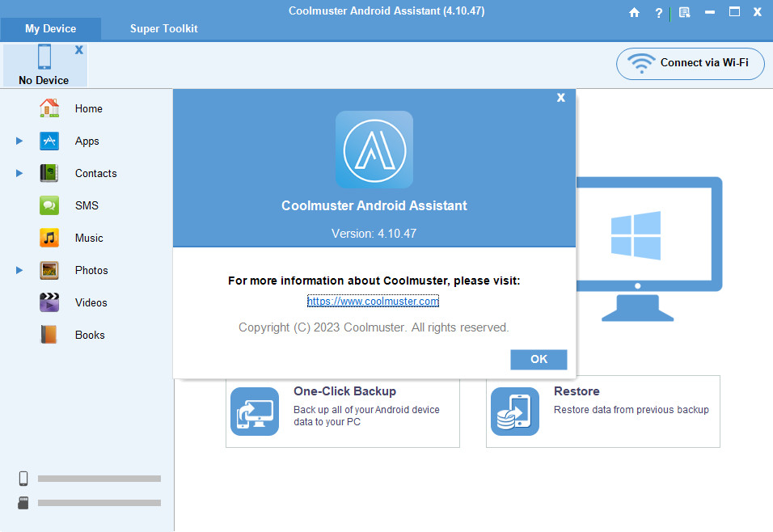Click the Home icon in the title bar
The height and width of the screenshot is (532, 773).
coord(634,12)
